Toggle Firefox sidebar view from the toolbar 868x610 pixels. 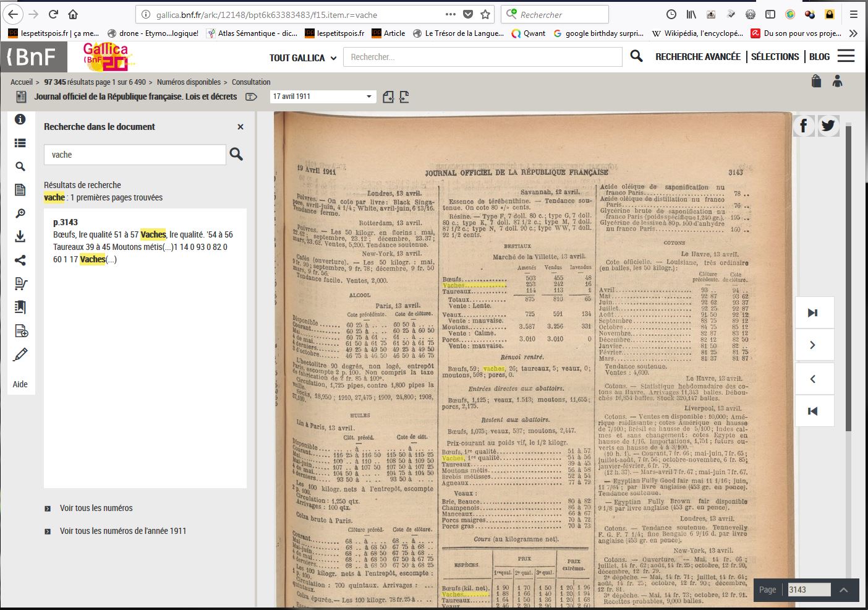tap(770, 14)
